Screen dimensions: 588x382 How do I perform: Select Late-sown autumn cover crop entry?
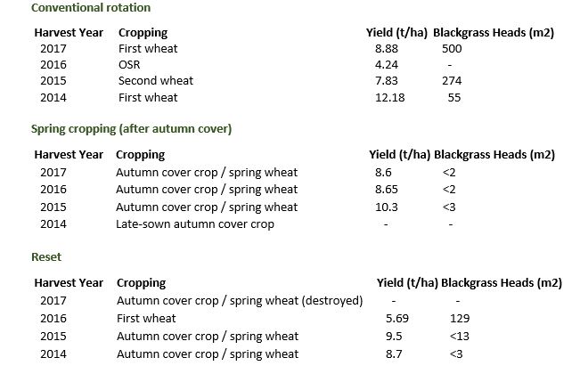point(195,224)
